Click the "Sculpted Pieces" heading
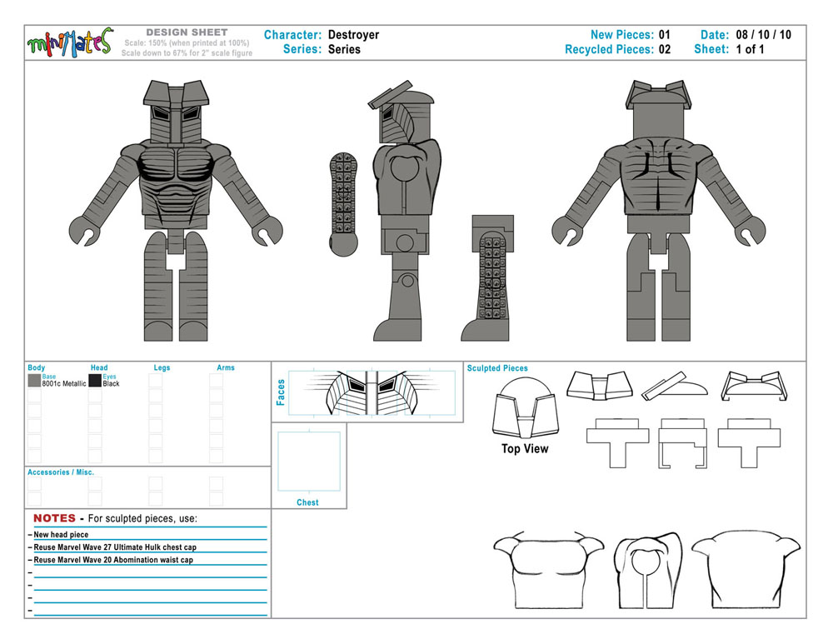 pos(498,368)
